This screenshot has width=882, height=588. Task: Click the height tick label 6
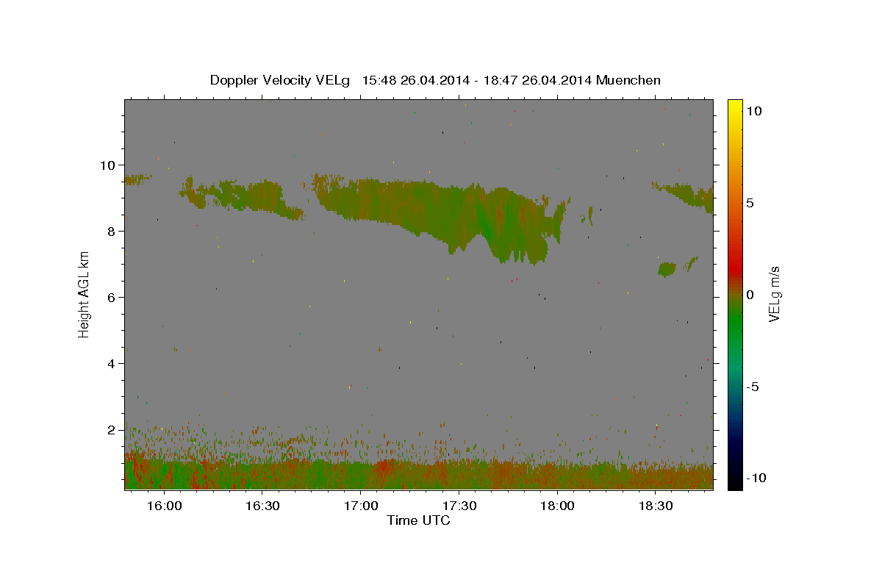pos(113,297)
